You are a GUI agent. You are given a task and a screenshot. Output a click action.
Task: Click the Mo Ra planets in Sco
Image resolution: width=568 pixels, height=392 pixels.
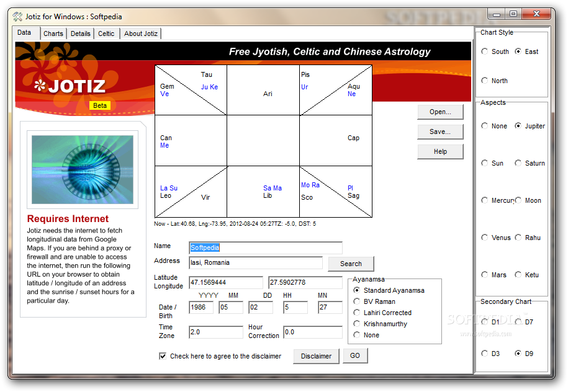[310, 185]
